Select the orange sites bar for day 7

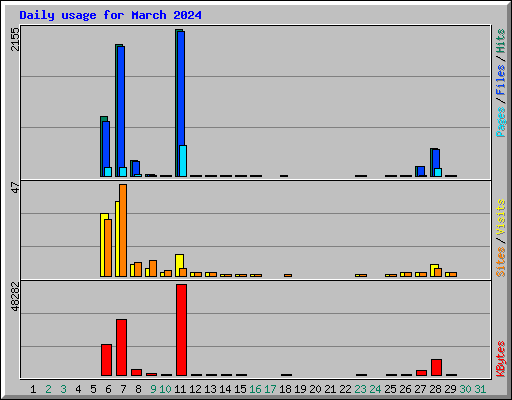click(123, 230)
